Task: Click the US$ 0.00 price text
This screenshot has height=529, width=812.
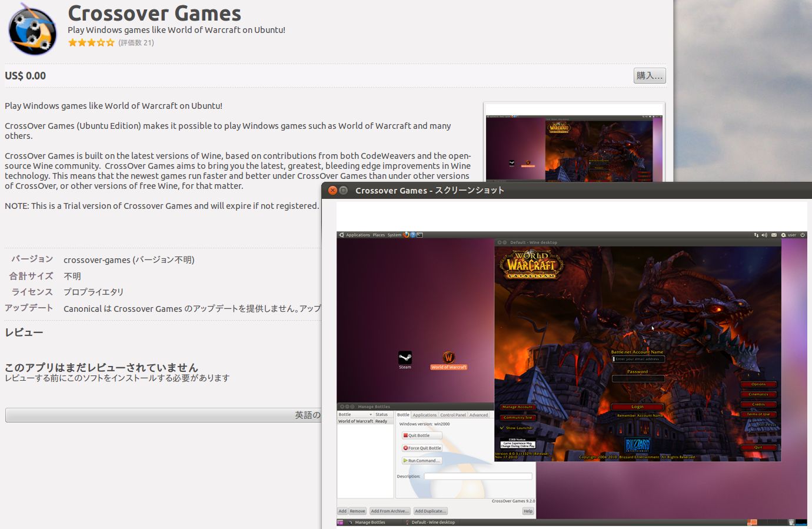Action: (25, 75)
